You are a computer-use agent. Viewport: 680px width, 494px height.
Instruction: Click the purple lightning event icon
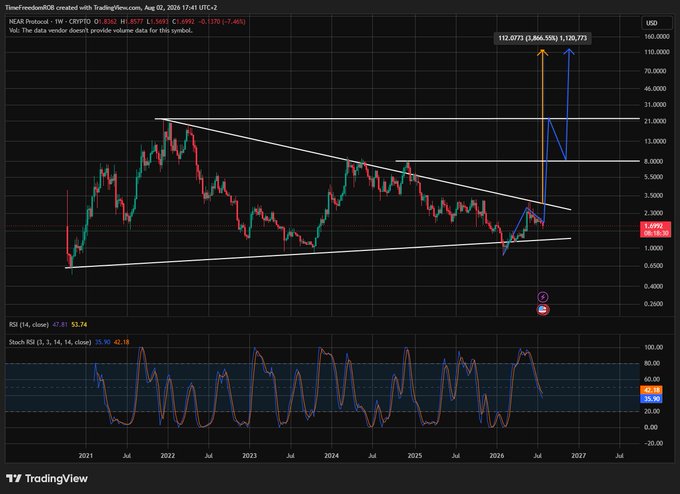(x=543, y=297)
